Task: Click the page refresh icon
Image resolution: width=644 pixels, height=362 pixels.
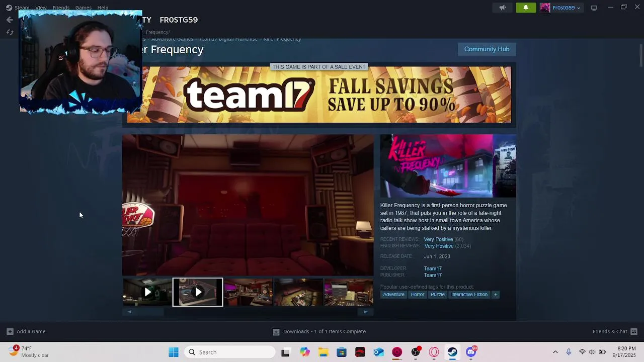Action: pyautogui.click(x=10, y=32)
